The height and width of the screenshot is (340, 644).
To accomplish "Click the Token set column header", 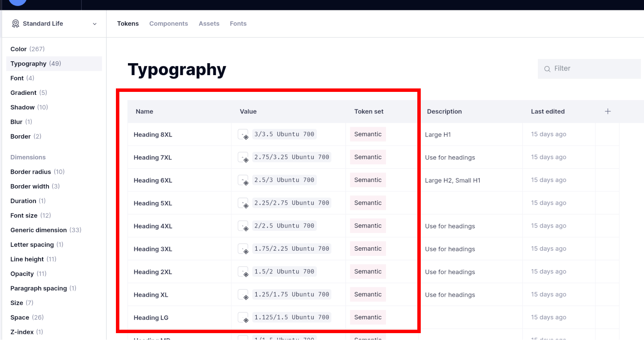I will [369, 112].
